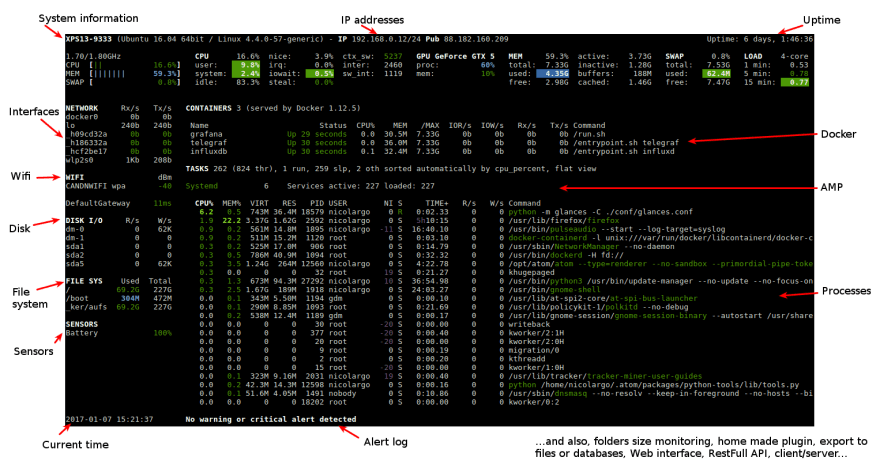This screenshot has height=461, width=880.
Task: Click the TASKS summary header
Action: click(x=391, y=168)
